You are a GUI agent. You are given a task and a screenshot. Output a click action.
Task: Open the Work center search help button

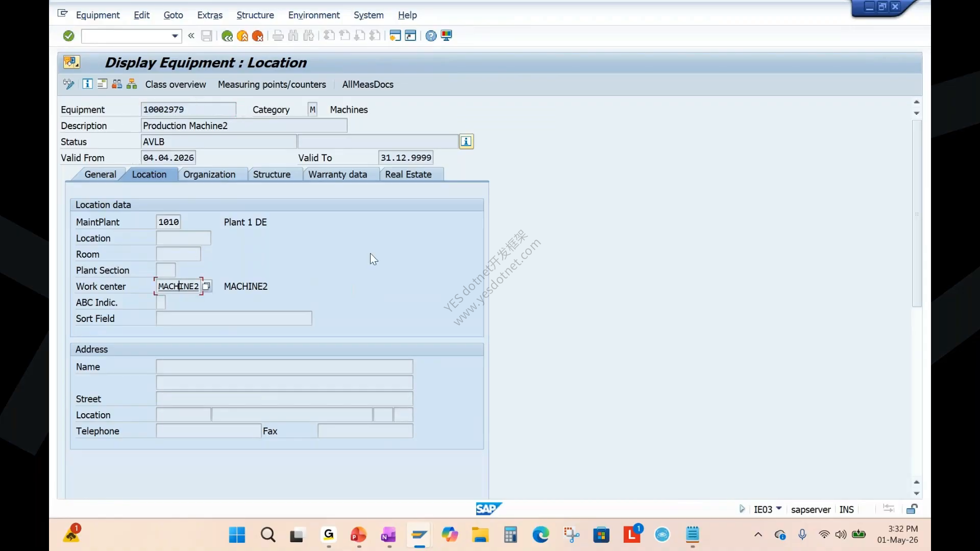206,286
